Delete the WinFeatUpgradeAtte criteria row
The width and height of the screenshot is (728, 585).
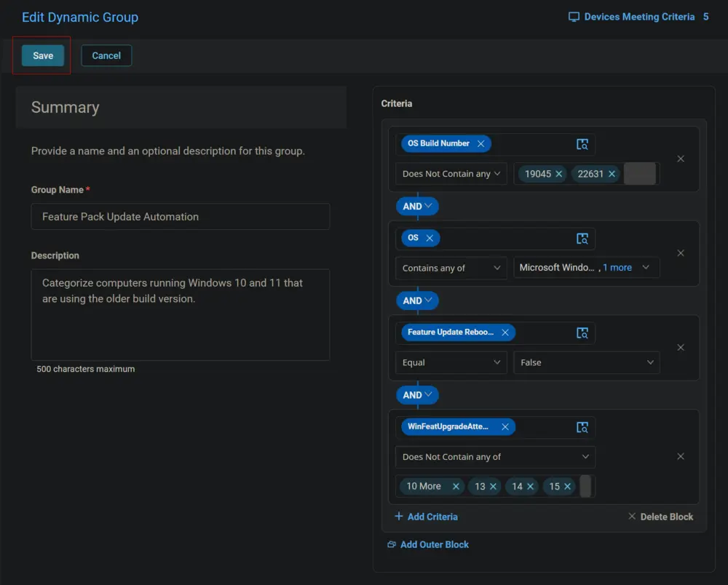(681, 456)
